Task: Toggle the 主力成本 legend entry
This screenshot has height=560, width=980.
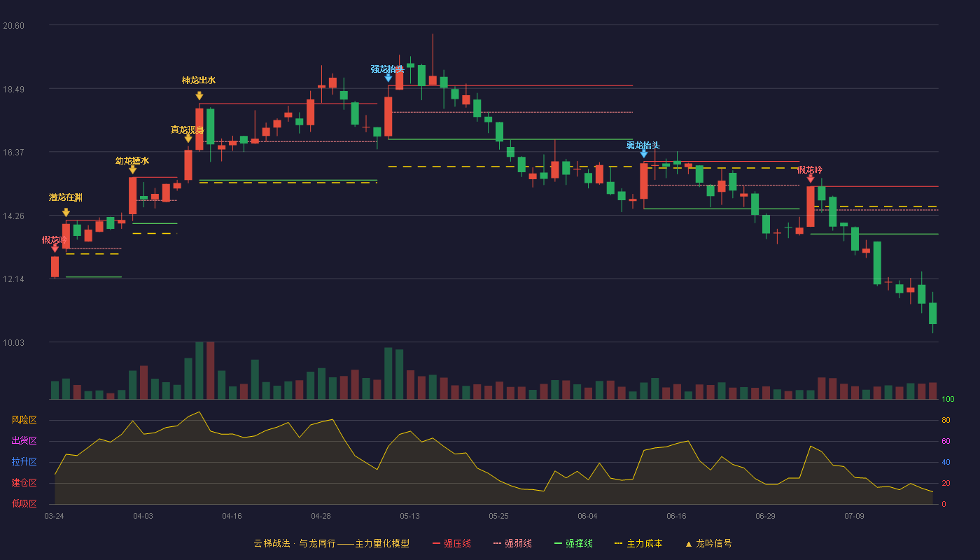Action: pos(638,543)
